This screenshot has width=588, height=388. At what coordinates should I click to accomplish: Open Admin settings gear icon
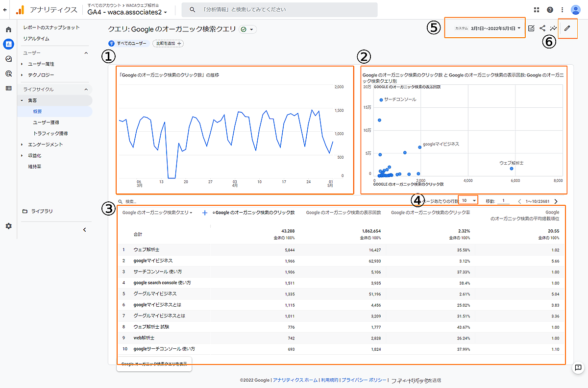(x=8, y=226)
